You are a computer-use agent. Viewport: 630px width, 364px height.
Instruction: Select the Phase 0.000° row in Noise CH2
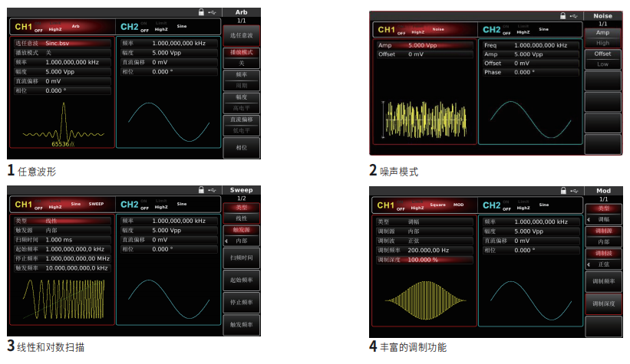530,72
